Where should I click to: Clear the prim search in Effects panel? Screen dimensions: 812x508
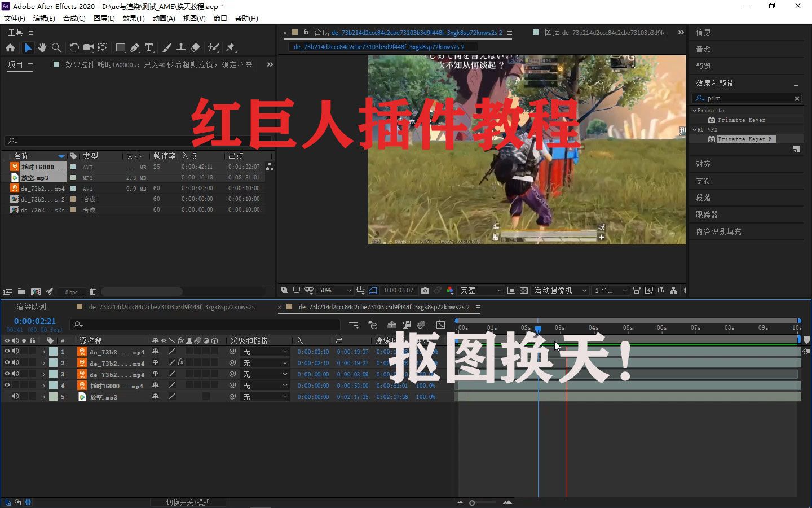(x=797, y=98)
